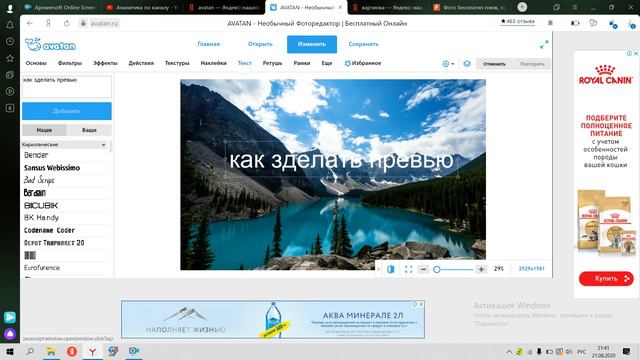This screenshot has height=360, width=640.
Task: Click the browser back arrow
Action: (x=30, y=24)
